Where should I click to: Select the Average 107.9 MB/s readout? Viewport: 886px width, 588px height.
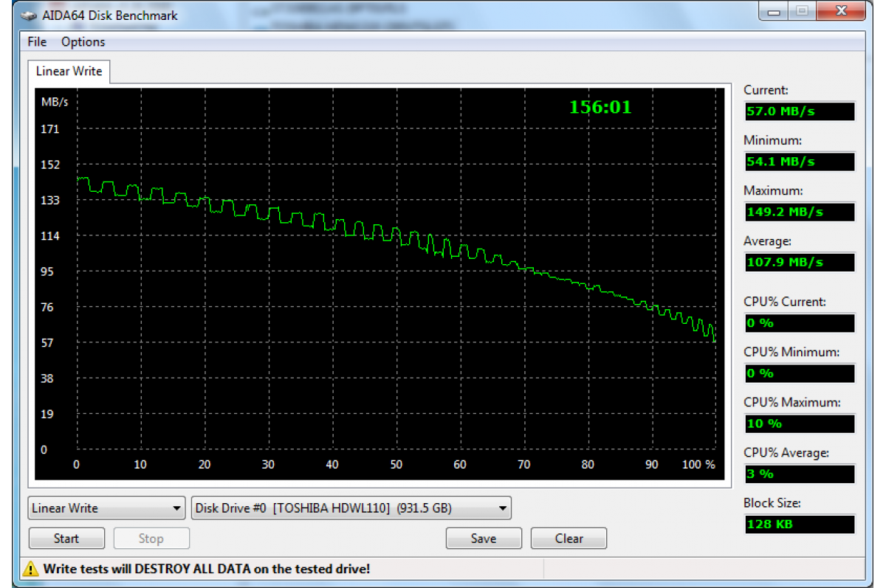799,262
